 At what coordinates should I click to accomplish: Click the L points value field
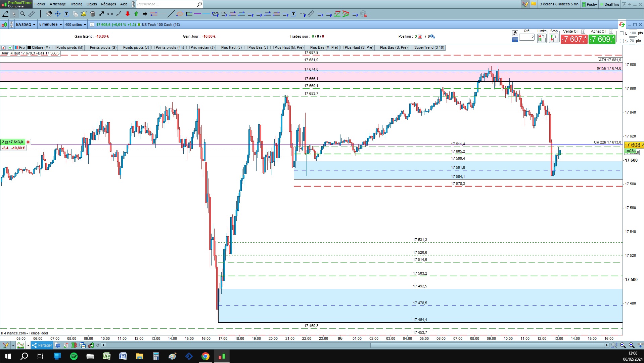pos(633,33)
